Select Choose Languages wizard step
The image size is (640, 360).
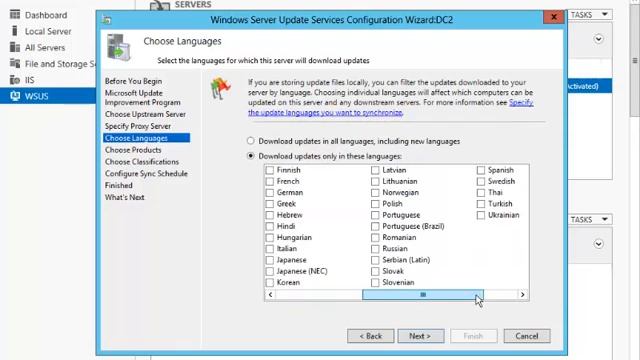tap(147, 138)
